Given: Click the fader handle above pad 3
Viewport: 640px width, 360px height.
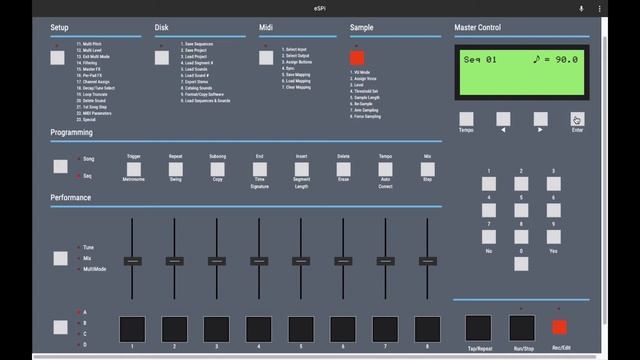Looking at the screenshot, I should pos(217,261).
